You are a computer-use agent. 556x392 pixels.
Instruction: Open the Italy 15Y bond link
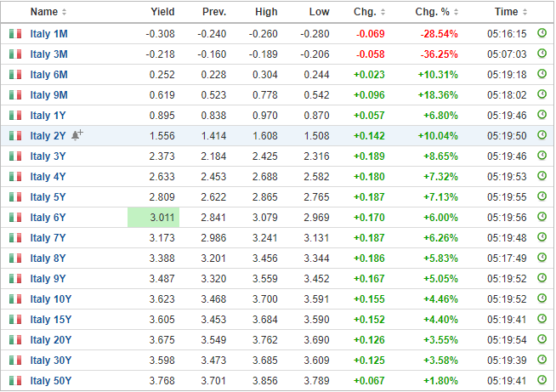[51, 320]
